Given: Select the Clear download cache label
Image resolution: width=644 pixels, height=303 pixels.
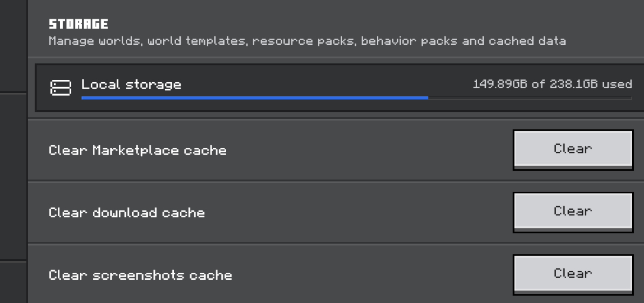Looking at the screenshot, I should (x=126, y=213).
